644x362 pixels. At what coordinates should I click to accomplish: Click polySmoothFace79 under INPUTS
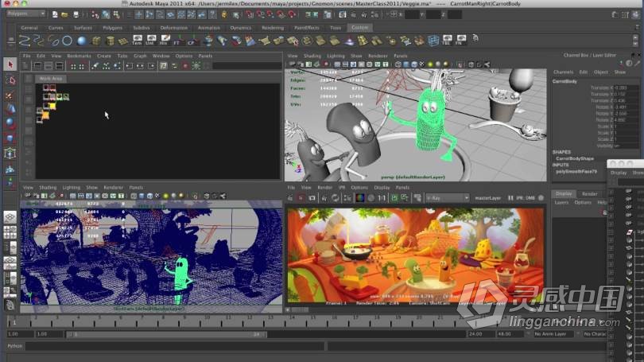(x=576, y=171)
